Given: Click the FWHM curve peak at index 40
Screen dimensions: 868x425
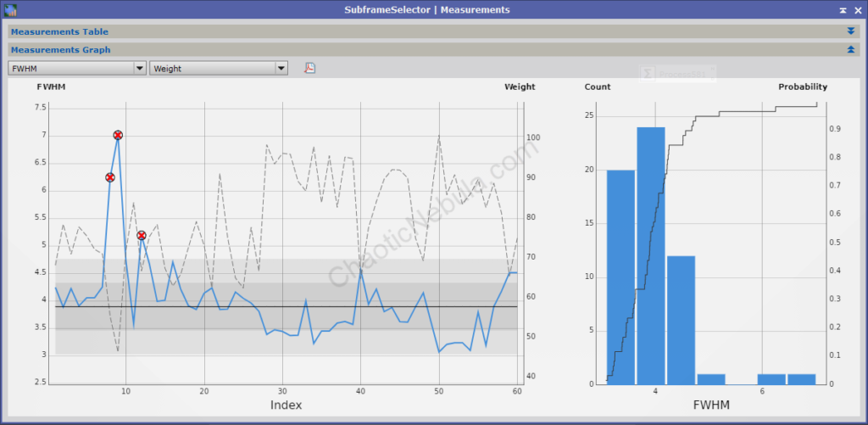Looking at the screenshot, I should pos(361,270).
